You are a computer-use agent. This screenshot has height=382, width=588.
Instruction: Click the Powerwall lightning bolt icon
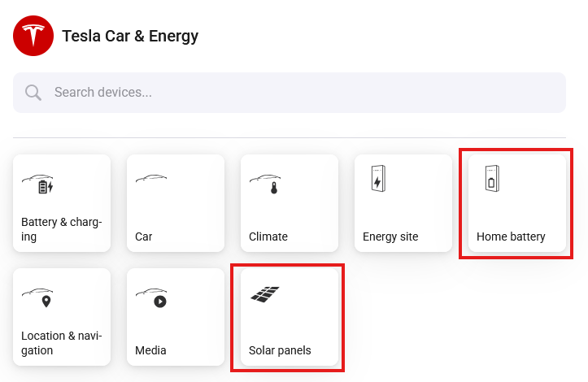[x=378, y=179]
